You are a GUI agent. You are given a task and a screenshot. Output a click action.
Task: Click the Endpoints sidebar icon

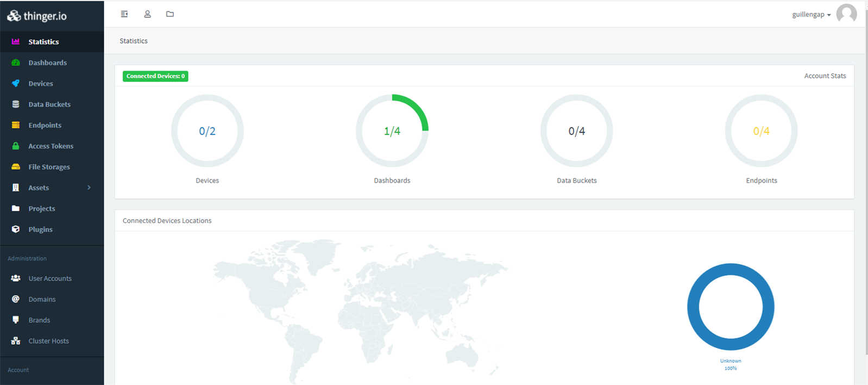pyautogui.click(x=16, y=125)
